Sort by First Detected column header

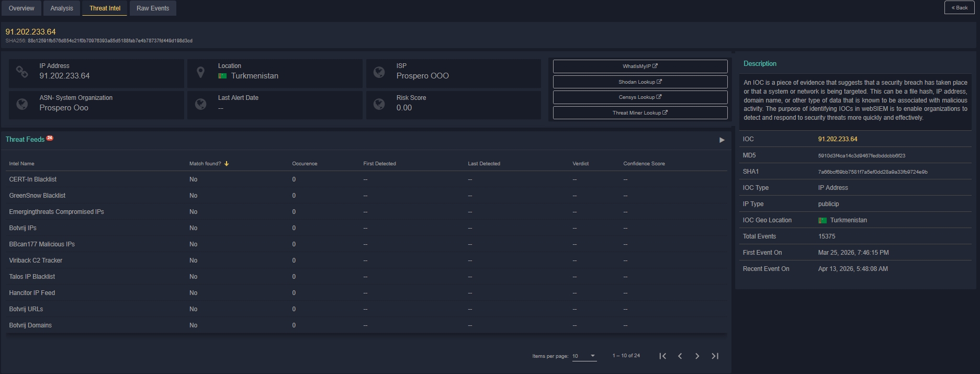(379, 164)
